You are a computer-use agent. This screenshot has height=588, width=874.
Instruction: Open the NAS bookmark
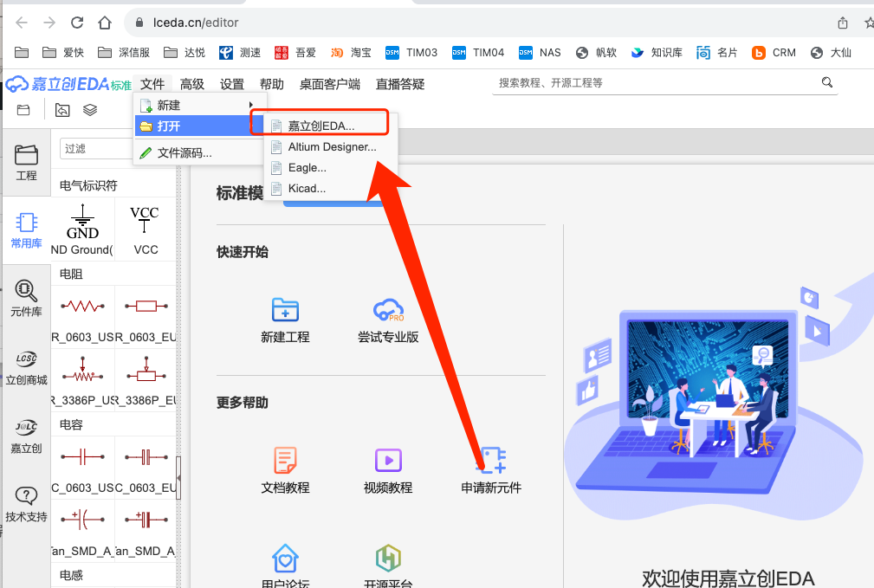pos(540,52)
